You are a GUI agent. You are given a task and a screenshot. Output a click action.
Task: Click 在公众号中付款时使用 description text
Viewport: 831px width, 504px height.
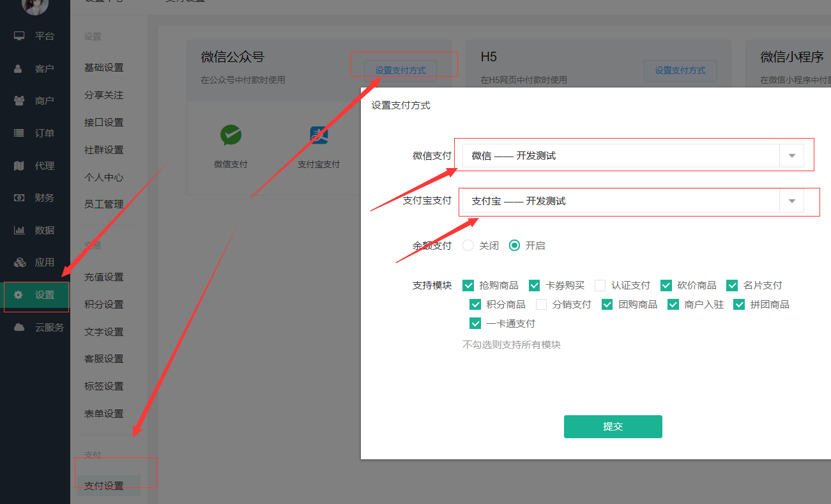[243, 80]
